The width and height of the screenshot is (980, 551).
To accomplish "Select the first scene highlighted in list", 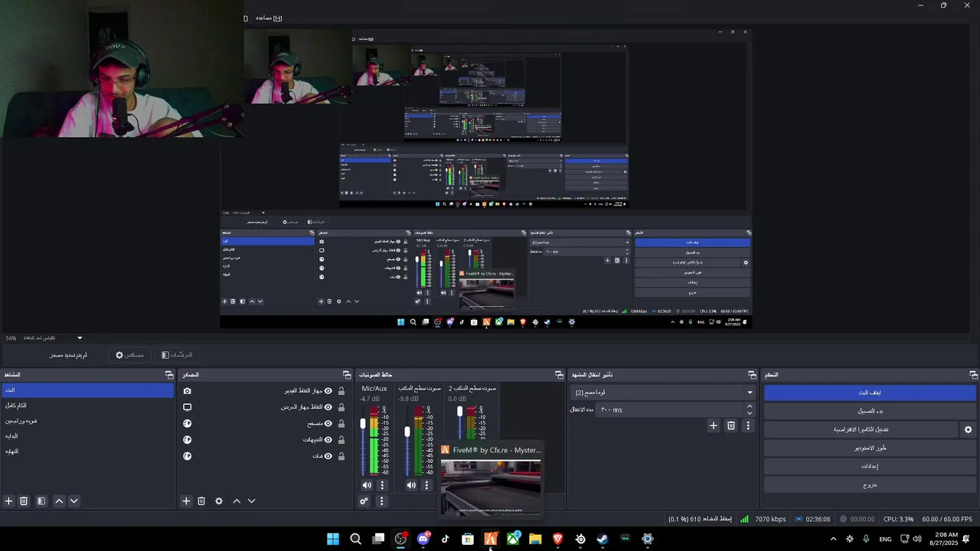I will 87,390.
